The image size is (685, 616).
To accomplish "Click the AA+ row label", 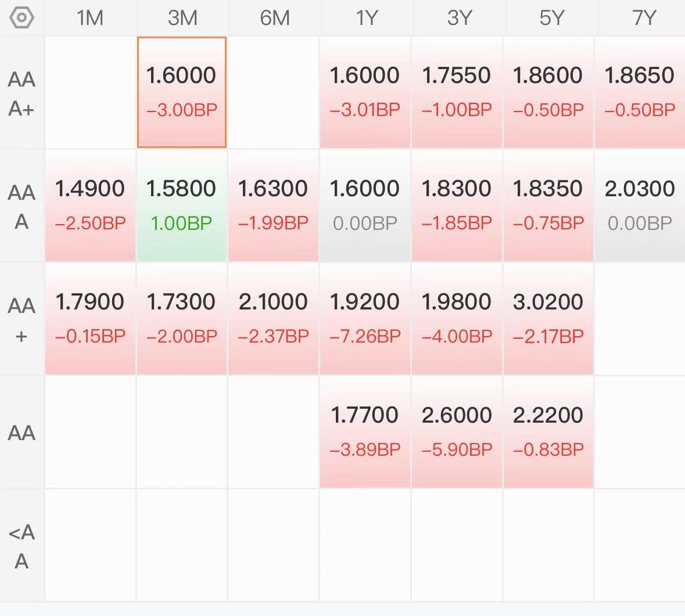I will click(21, 320).
